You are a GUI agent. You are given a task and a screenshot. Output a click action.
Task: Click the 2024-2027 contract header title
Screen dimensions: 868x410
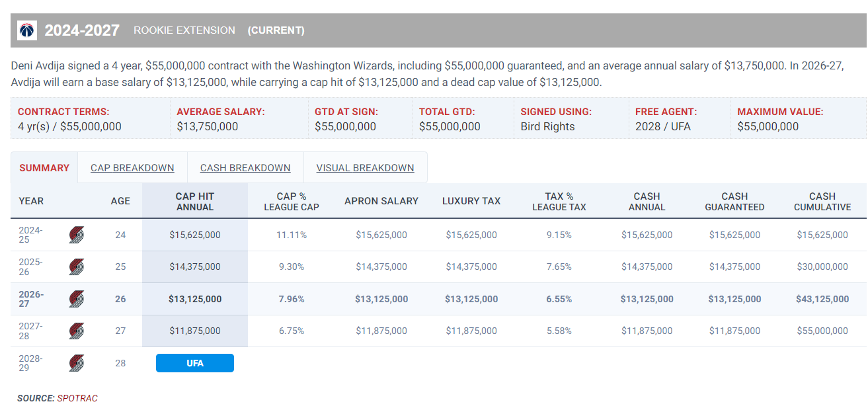(82, 30)
